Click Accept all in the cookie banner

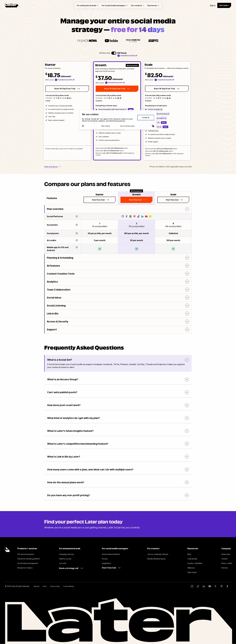(146, 117)
